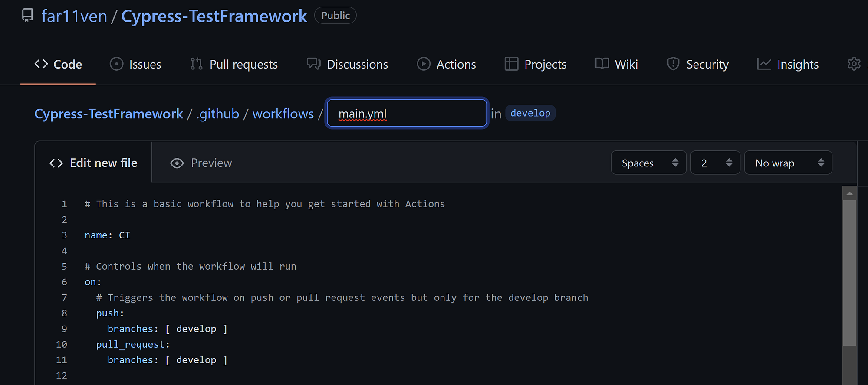Image resolution: width=868 pixels, height=385 pixels.
Task: Switch to the Preview tab
Action: click(201, 163)
